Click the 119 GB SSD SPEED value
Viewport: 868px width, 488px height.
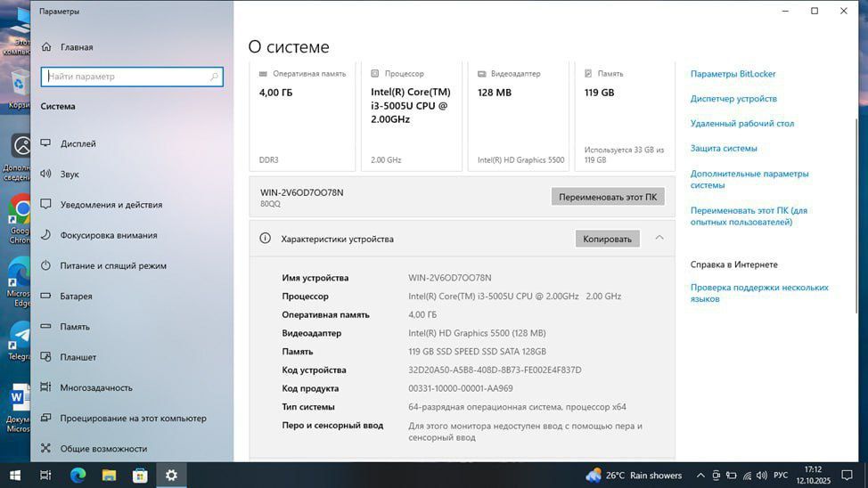click(477, 352)
